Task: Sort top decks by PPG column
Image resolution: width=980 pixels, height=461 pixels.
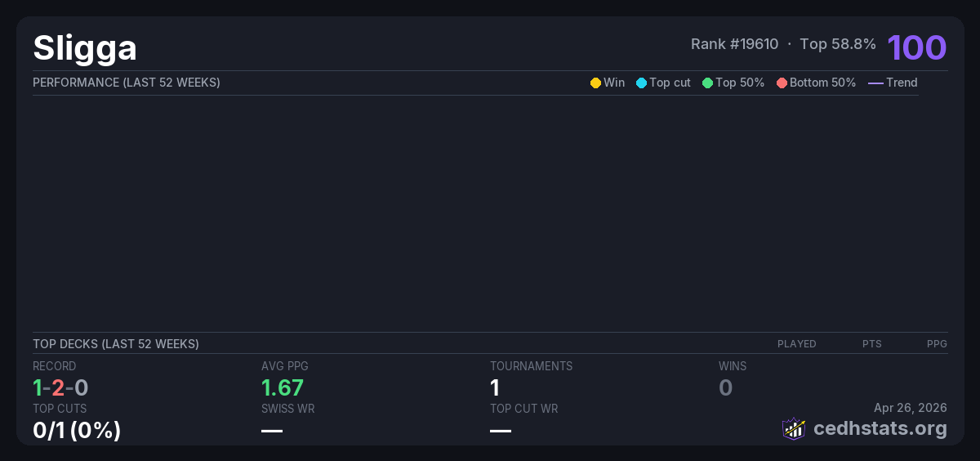Action: click(x=937, y=344)
